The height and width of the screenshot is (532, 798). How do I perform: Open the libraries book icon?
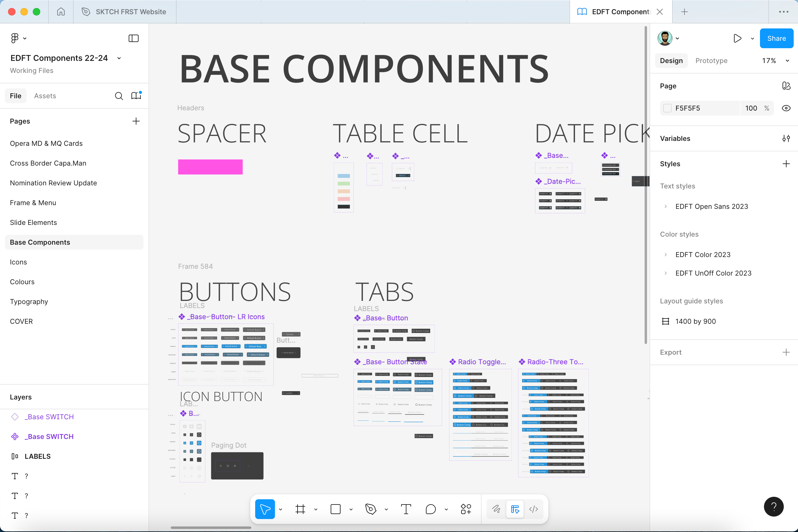click(x=136, y=96)
